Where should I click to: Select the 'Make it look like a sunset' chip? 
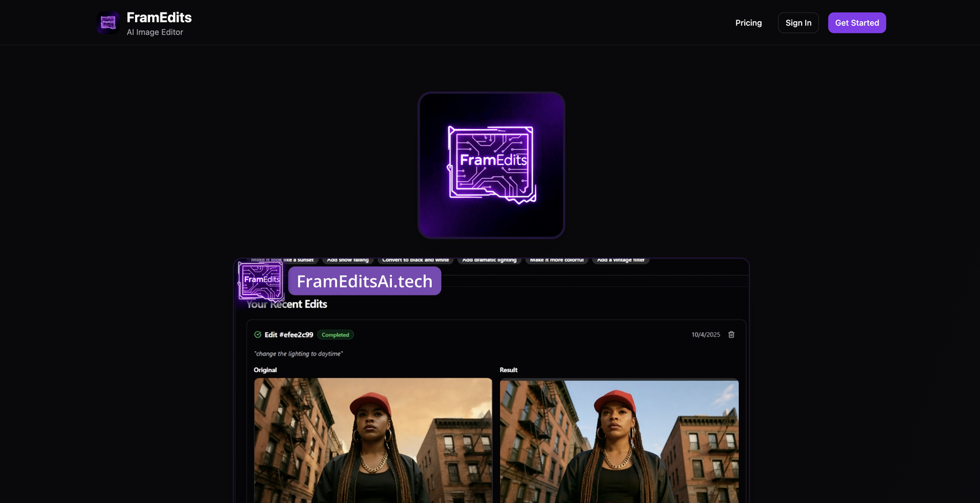pyautogui.click(x=282, y=259)
